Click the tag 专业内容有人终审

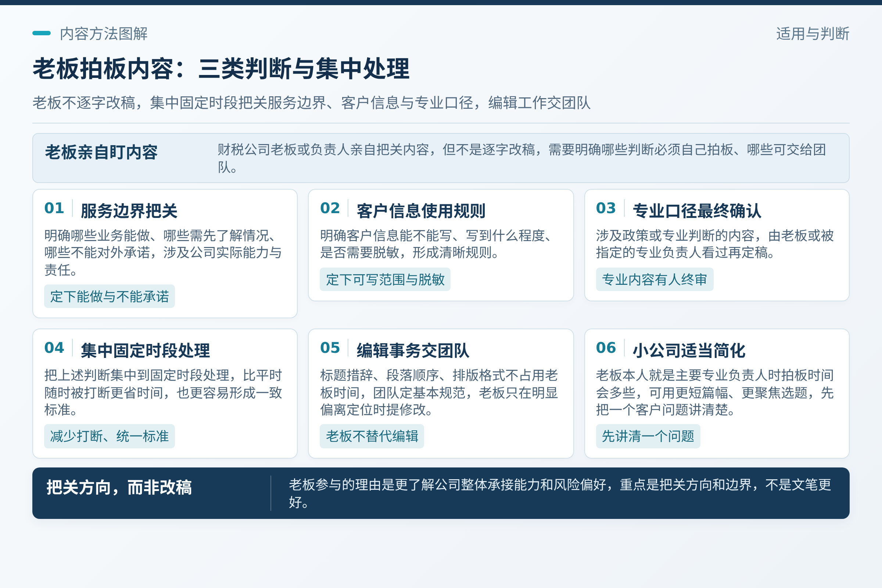[x=655, y=279]
